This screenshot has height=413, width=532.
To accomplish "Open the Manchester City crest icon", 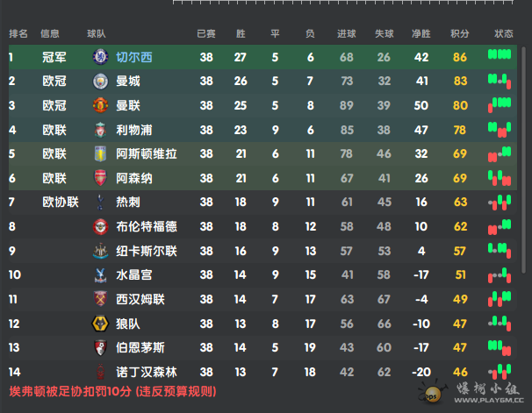I will tap(100, 82).
